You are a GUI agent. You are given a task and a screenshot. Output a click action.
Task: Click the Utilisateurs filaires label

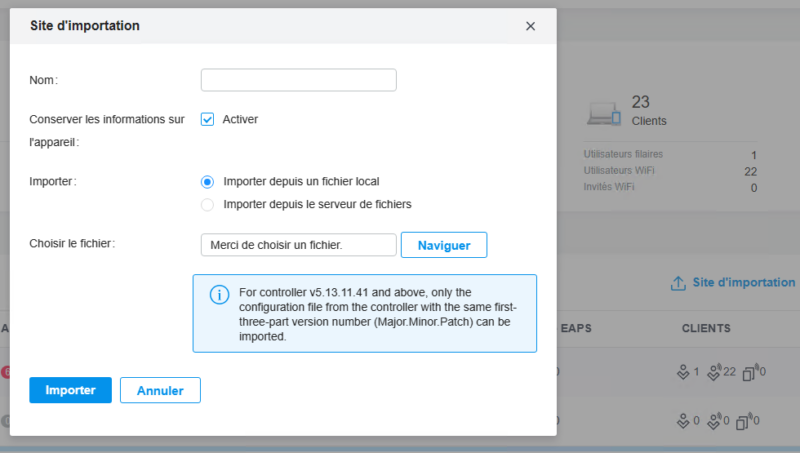[623, 154]
